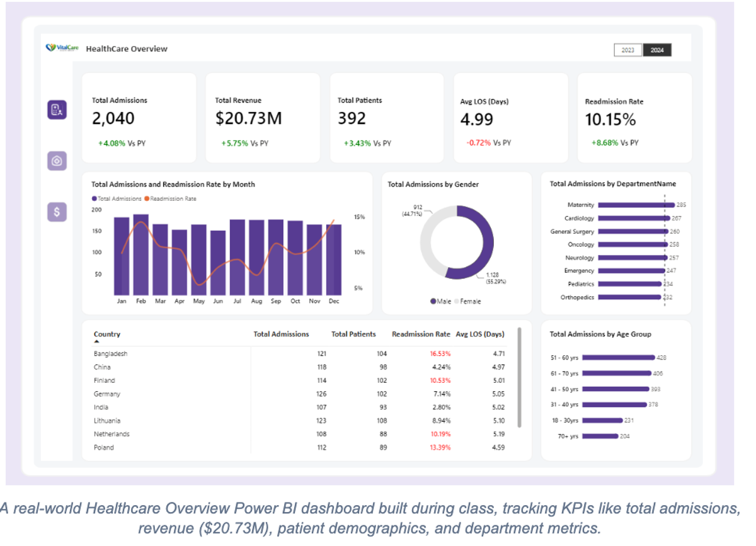Image resolution: width=756 pixels, height=546 pixels.
Task: Select the Orthopedics department bar
Action: [629, 297]
